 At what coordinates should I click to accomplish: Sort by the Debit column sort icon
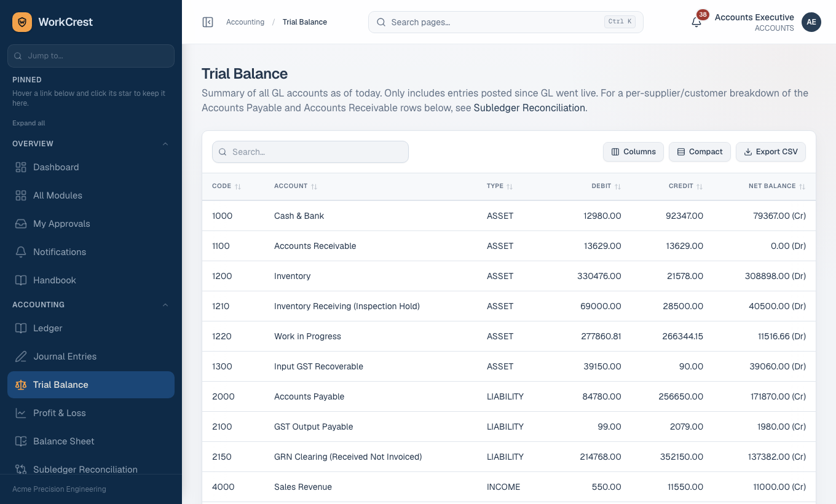618,186
